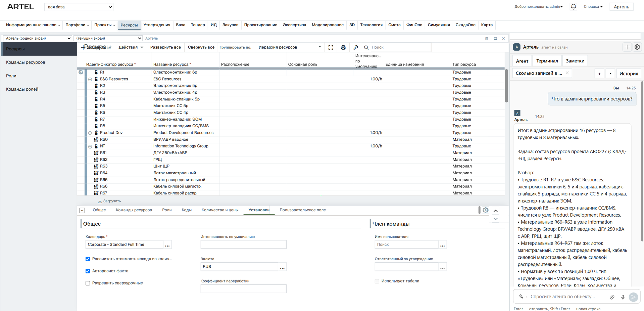The height and width of the screenshot is (311, 644).
Task: Switch to the Терминал tab
Action: [547, 61]
